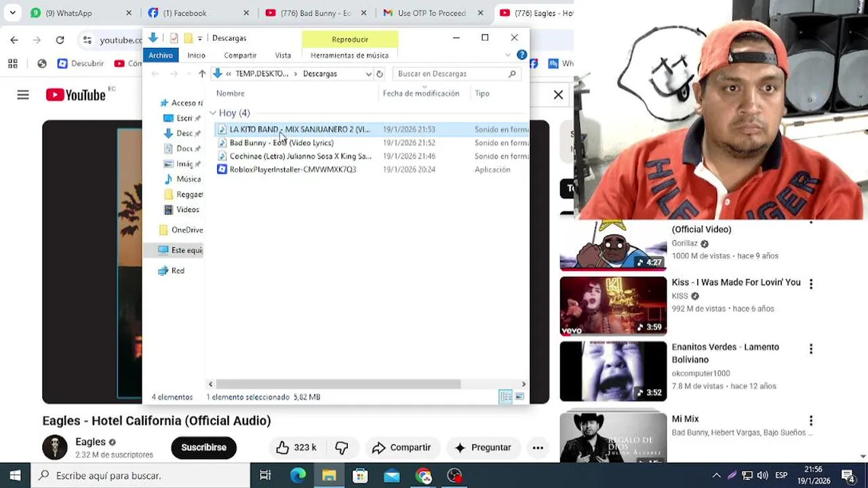Click Preguntar button under video
Viewport: 868px width, 488px height.
coord(483,447)
